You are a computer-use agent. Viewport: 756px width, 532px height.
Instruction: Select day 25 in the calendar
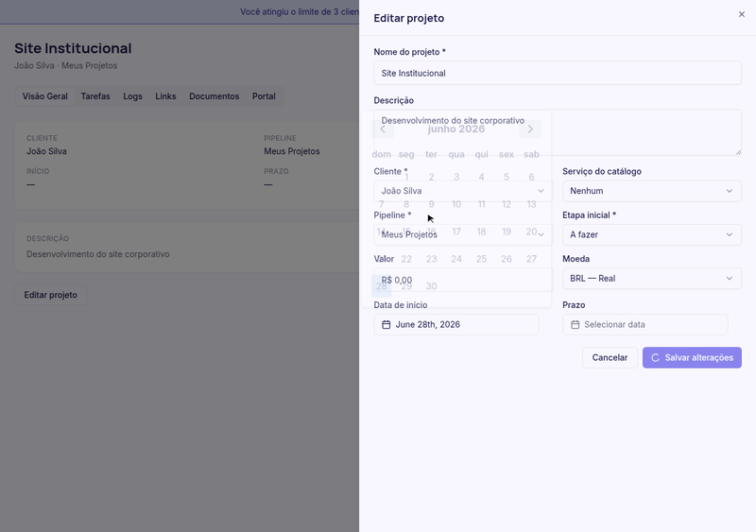tap(481, 259)
